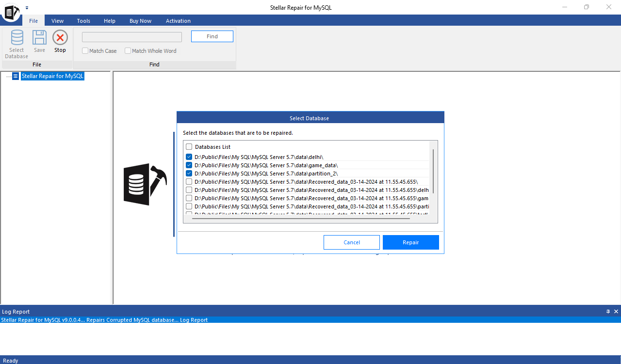The height and width of the screenshot is (364, 621).
Task: Select Stellar Repair for MySQL tree item
Action: (x=53, y=76)
